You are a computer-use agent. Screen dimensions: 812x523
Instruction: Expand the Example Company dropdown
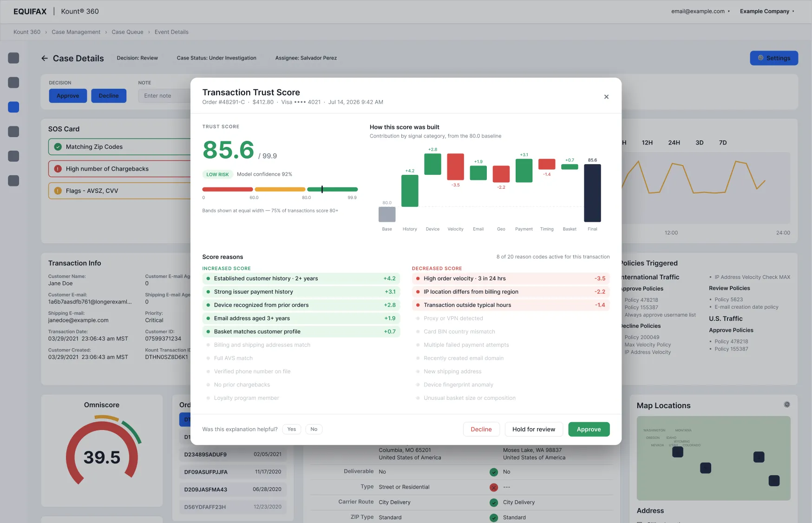(x=767, y=11)
